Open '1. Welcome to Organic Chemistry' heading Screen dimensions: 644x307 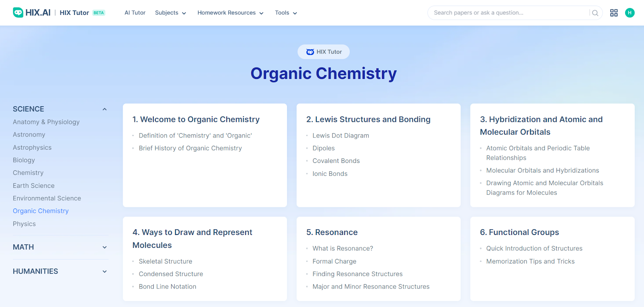[x=196, y=120]
